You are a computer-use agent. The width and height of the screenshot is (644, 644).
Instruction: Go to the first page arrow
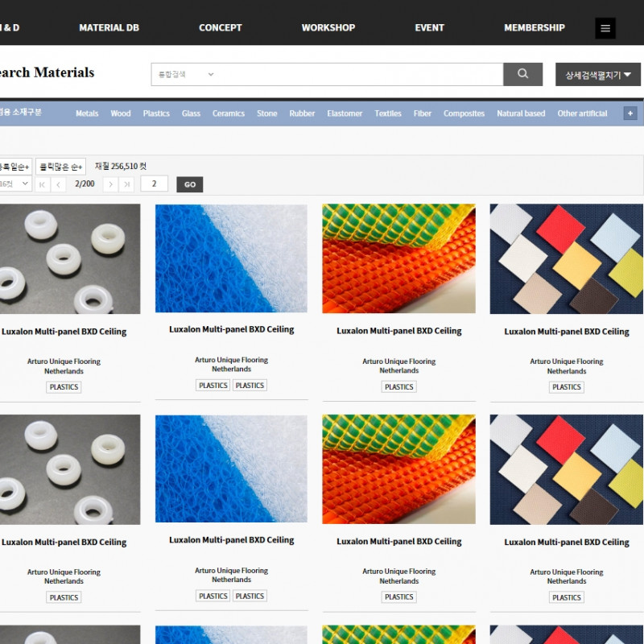pos(43,184)
